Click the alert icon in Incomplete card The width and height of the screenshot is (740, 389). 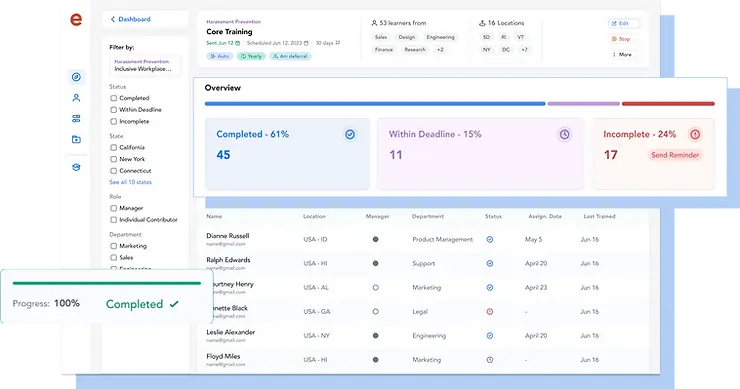click(695, 135)
